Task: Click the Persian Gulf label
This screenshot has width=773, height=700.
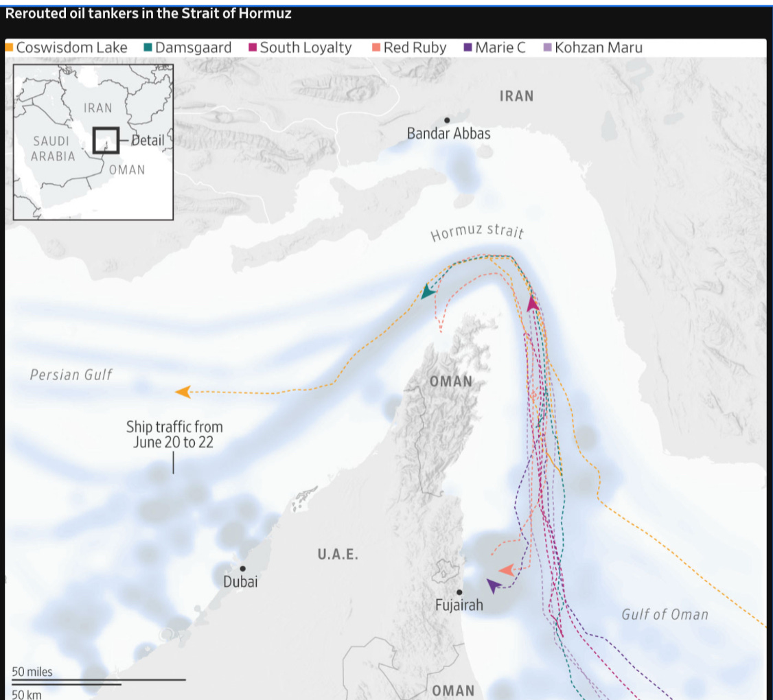Action: pos(71,375)
